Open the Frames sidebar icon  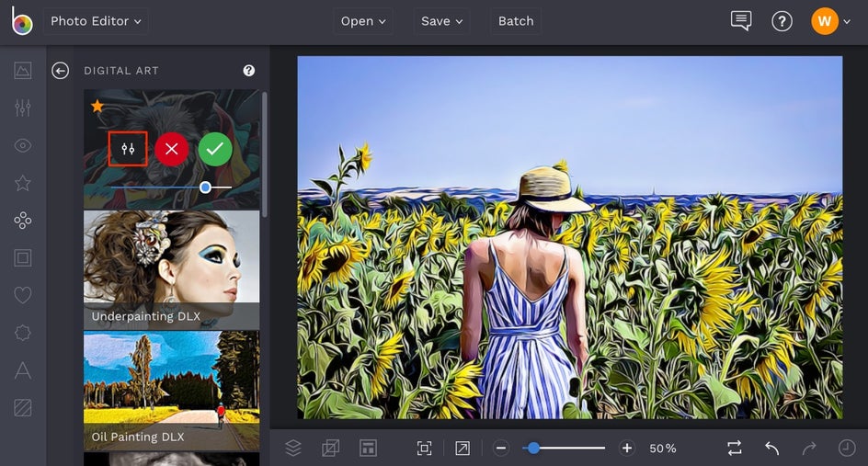tap(23, 257)
